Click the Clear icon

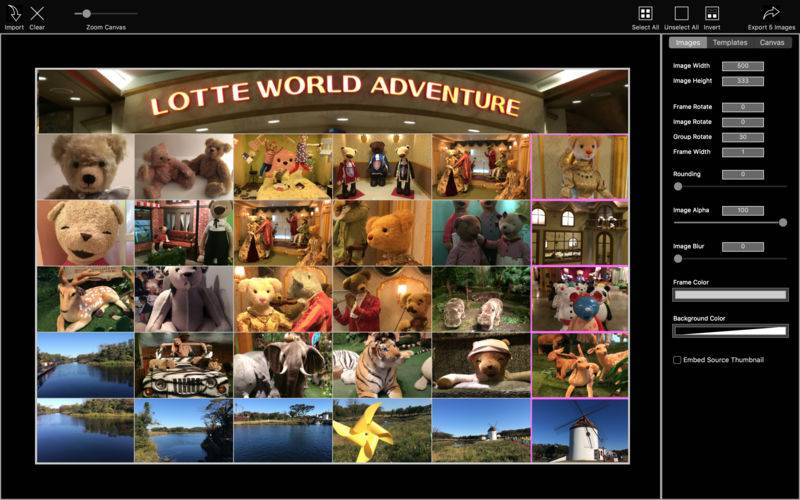[37, 14]
